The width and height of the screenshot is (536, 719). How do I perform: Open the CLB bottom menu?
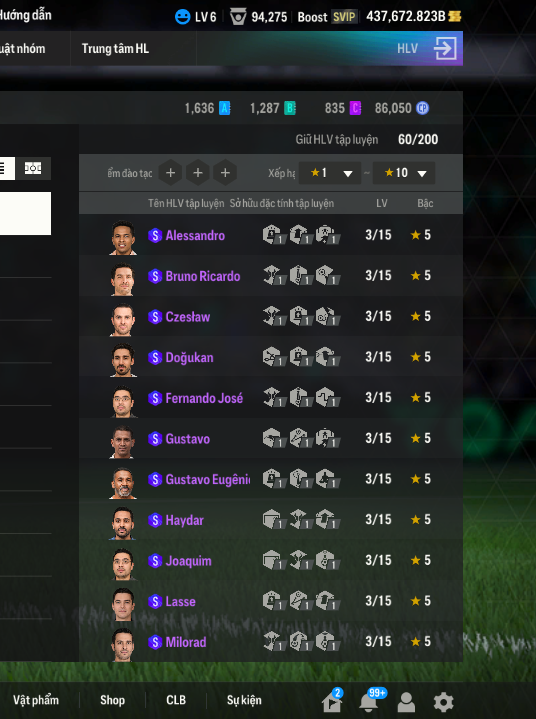[176, 700]
